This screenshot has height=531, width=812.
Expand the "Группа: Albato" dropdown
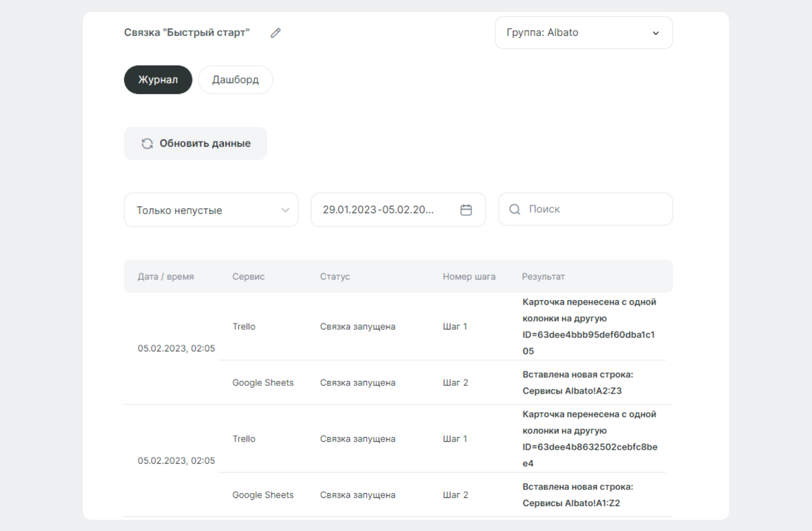[x=583, y=32]
